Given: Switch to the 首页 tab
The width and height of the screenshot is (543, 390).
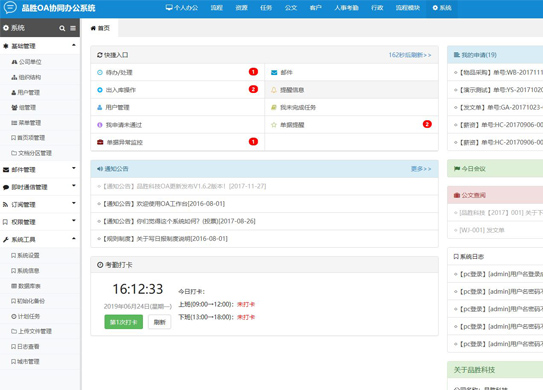Looking at the screenshot, I should (100, 28).
